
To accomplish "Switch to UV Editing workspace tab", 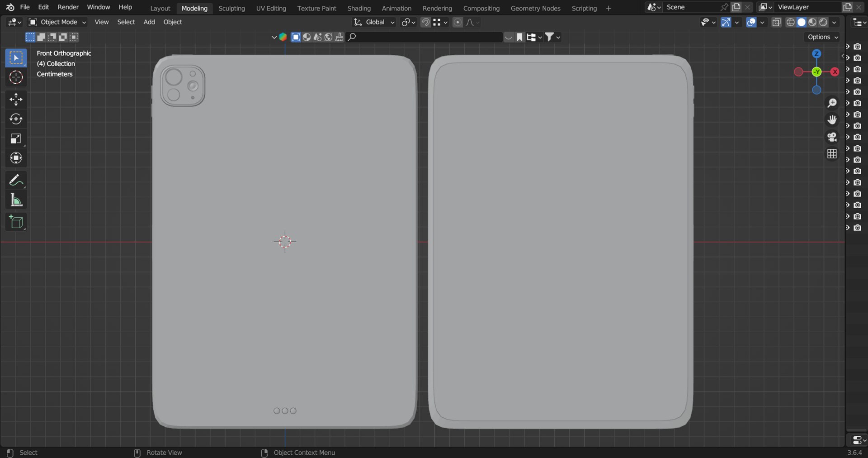I will (x=271, y=8).
